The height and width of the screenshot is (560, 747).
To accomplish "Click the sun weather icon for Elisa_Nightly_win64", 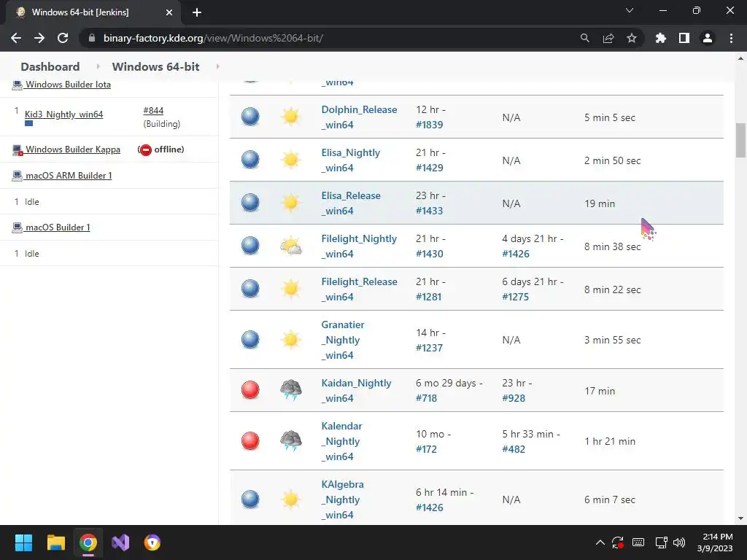I will click(290, 160).
